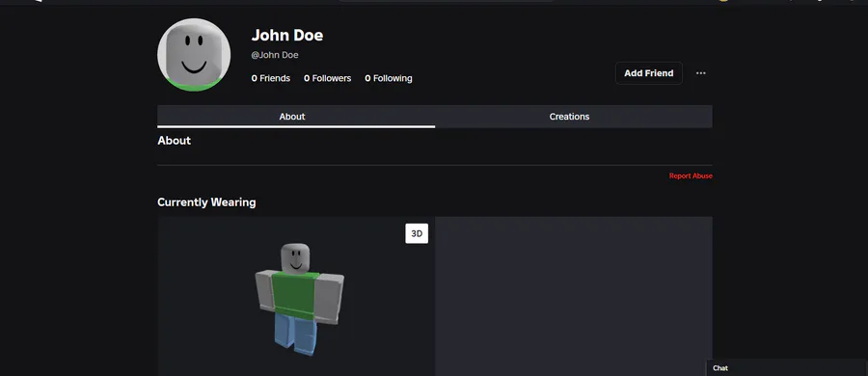View the 0 Following list
868x376 pixels.
[388, 79]
